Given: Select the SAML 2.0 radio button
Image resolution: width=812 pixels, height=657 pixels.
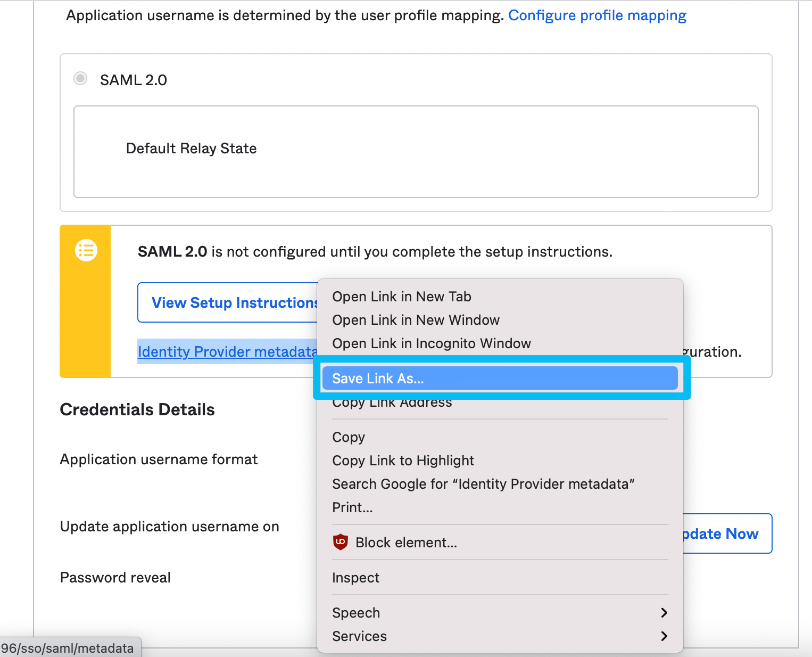Looking at the screenshot, I should click(80, 79).
